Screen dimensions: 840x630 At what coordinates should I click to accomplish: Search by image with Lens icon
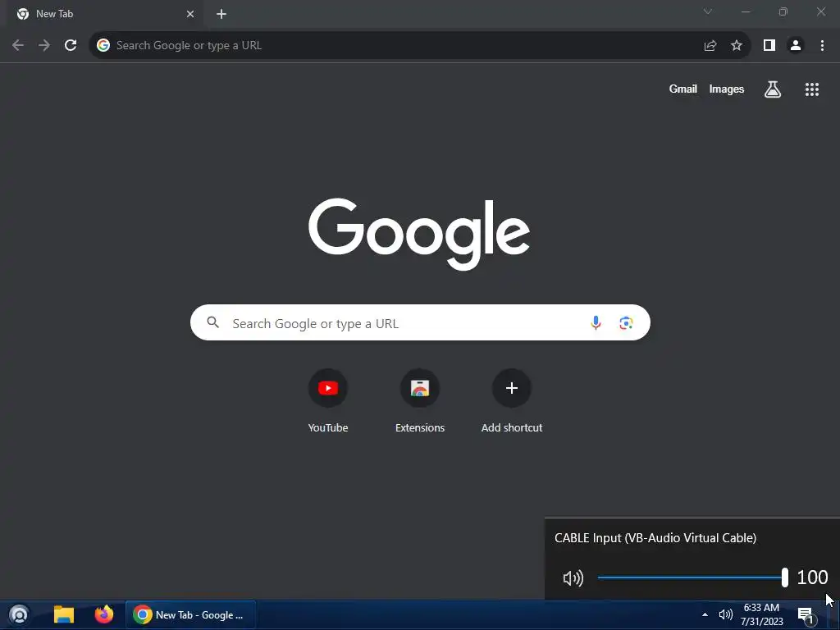pyautogui.click(x=626, y=323)
